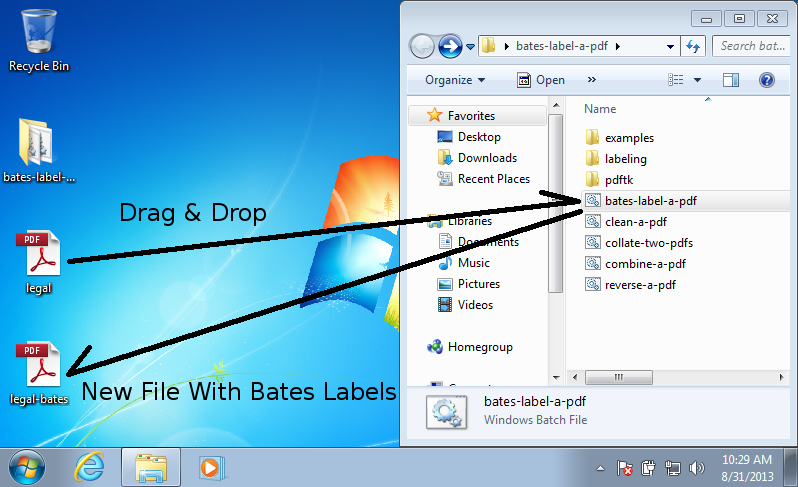Click Explorer Back navigation button
The image size is (798, 487).
(422, 47)
